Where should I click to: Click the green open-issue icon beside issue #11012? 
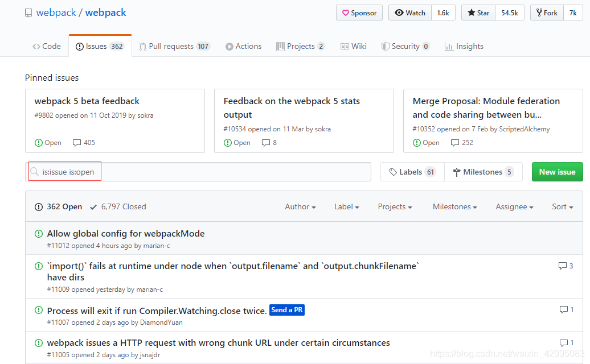38,233
